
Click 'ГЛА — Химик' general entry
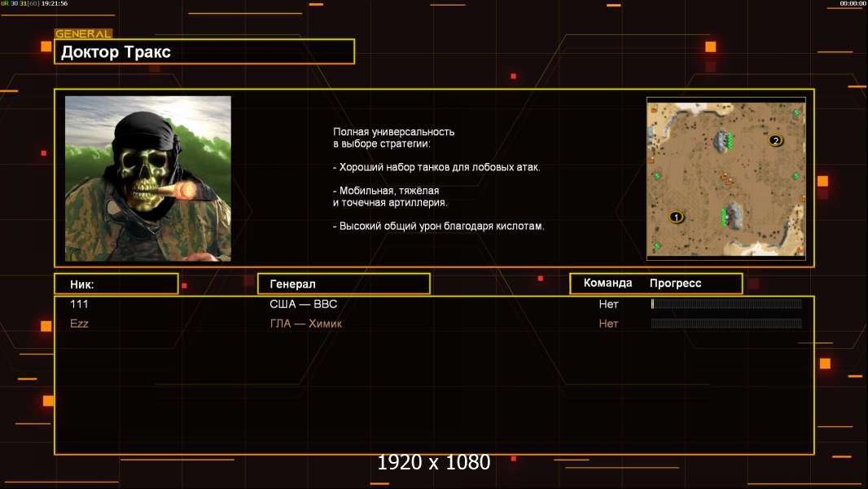[305, 324]
